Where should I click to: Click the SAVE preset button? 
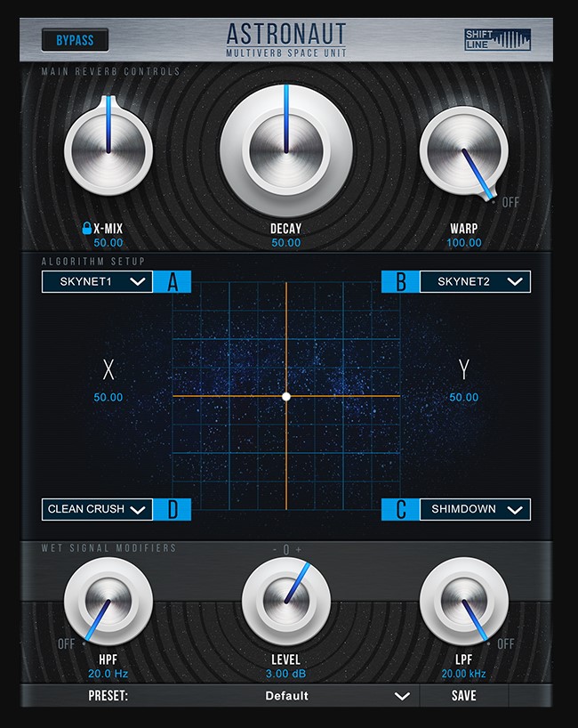tap(464, 695)
